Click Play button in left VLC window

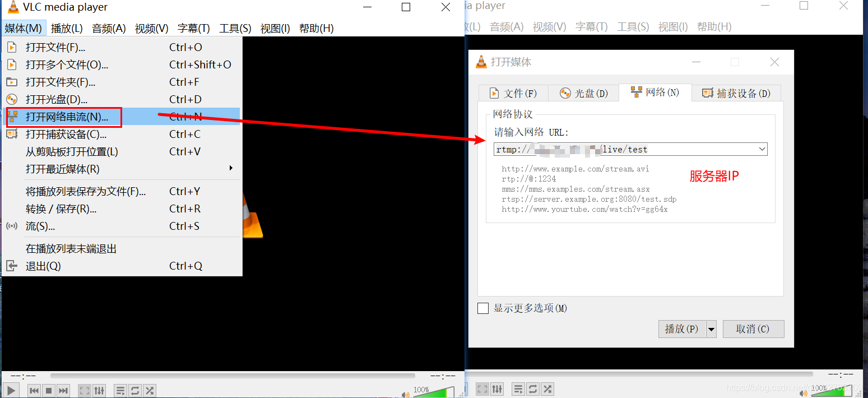coord(11,390)
